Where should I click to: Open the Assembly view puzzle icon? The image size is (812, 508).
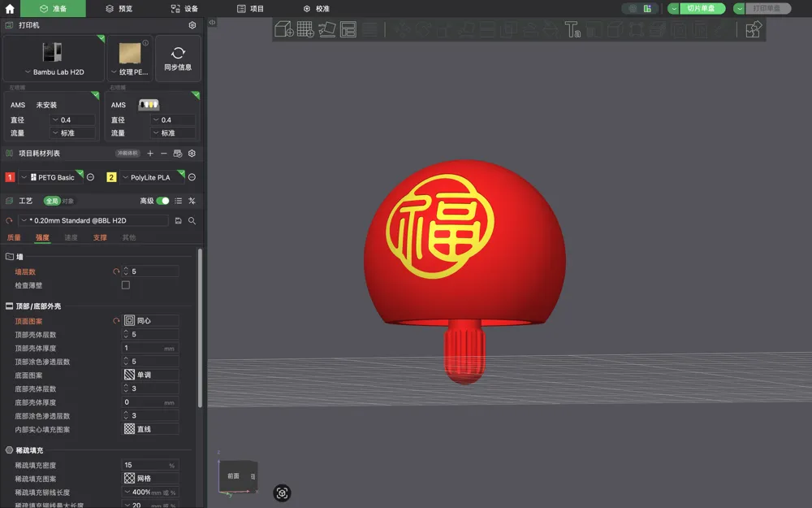click(x=753, y=29)
